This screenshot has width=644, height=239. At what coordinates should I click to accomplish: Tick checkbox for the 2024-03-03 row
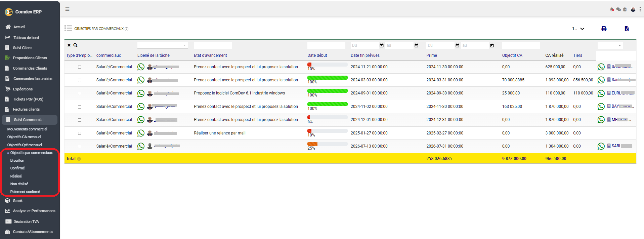(80, 80)
